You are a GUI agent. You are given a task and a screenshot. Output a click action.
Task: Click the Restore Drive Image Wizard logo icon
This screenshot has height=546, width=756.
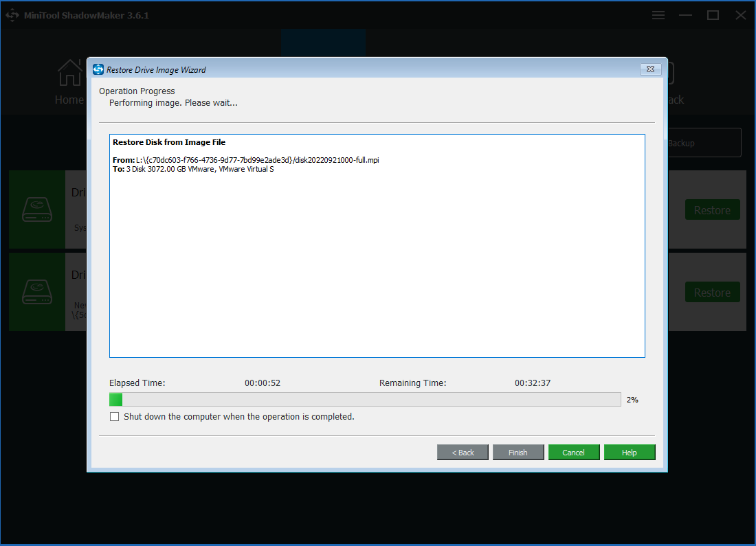click(98, 69)
